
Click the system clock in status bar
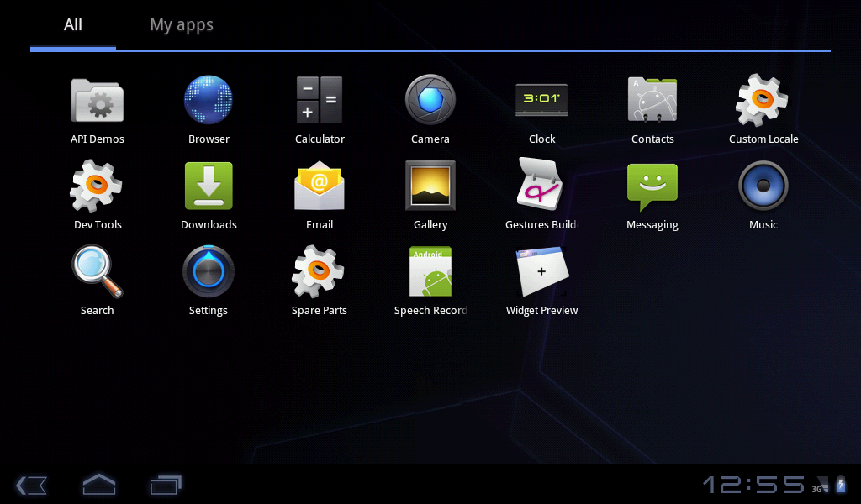tap(753, 485)
